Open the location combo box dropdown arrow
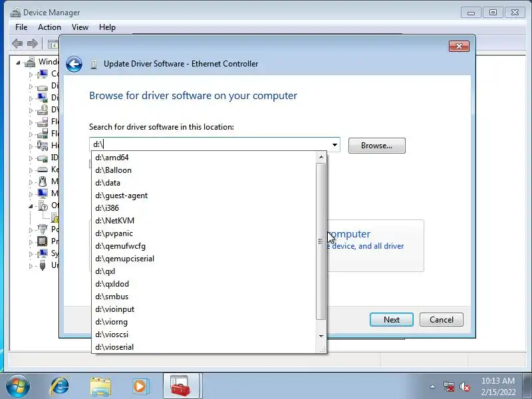Viewport: 532px width, 399px height. click(x=334, y=145)
